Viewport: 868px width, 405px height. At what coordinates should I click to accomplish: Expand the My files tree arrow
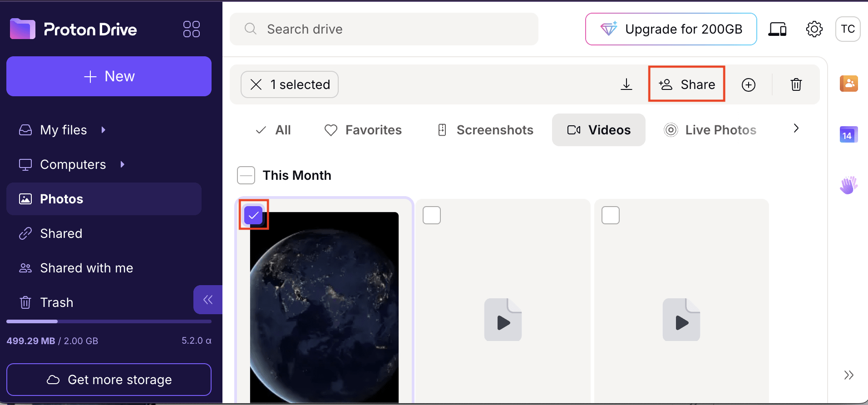[x=104, y=130]
